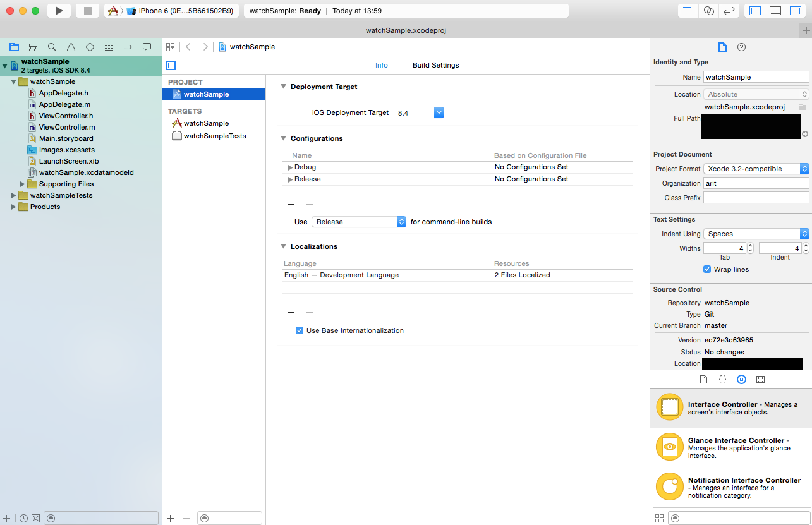Select iPhone 6 run destination
This screenshot has height=525, width=812.
click(179, 11)
